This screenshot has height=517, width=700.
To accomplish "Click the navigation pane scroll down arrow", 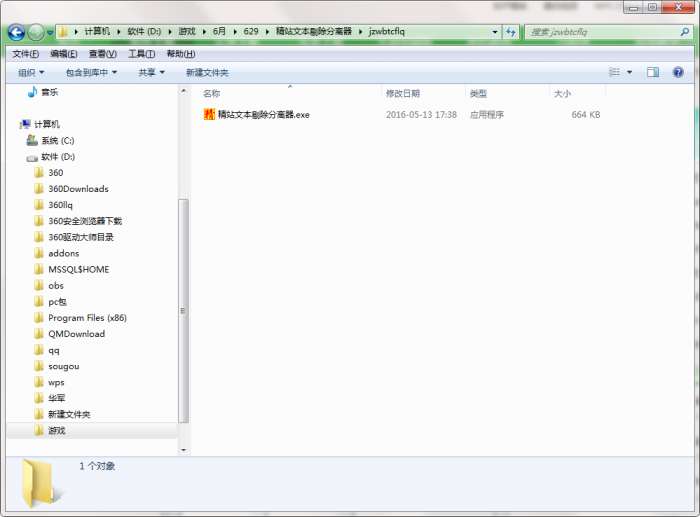I will click(183, 450).
